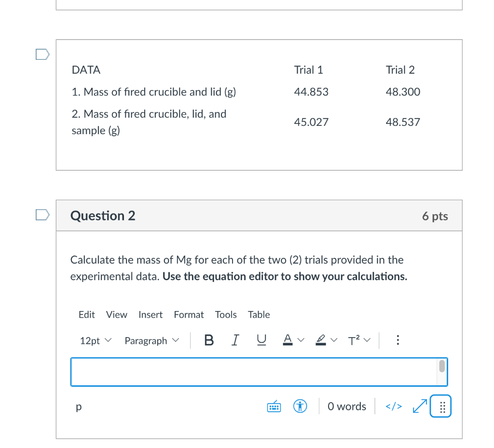This screenshot has width=494, height=448.
Task: Switch to HTML code editor view
Action: [394, 407]
